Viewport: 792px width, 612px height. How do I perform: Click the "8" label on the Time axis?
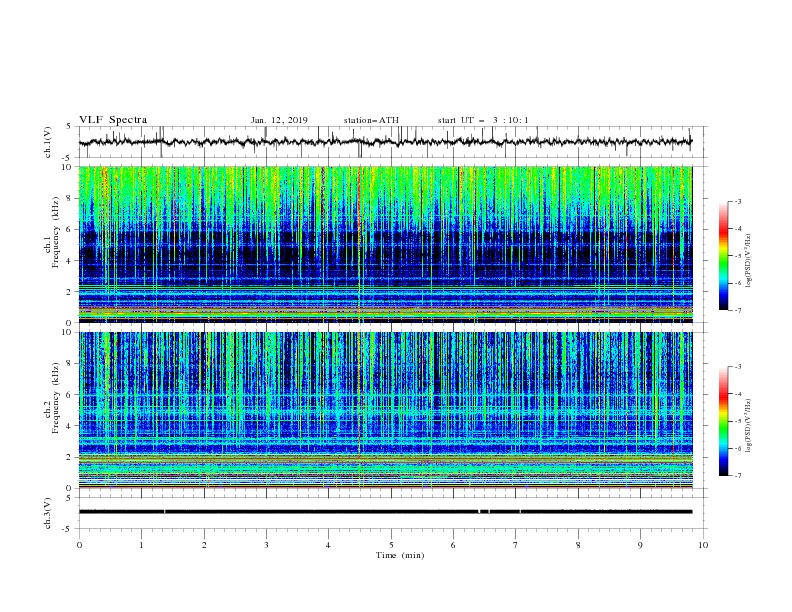(578, 545)
